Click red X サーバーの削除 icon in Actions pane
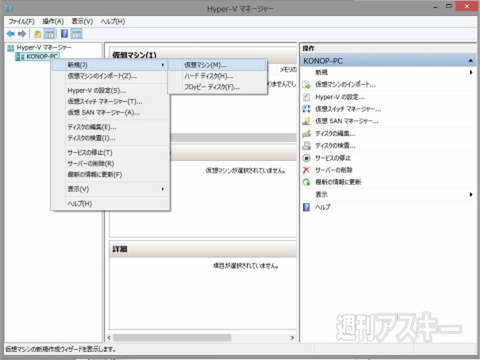Image resolution: width=480 pixels, height=360 pixels. [306, 170]
